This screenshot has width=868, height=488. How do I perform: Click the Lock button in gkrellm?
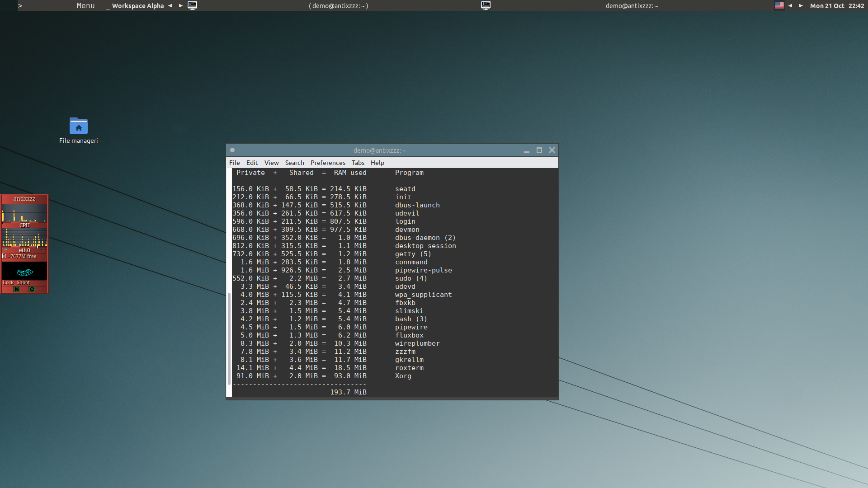[x=8, y=282]
